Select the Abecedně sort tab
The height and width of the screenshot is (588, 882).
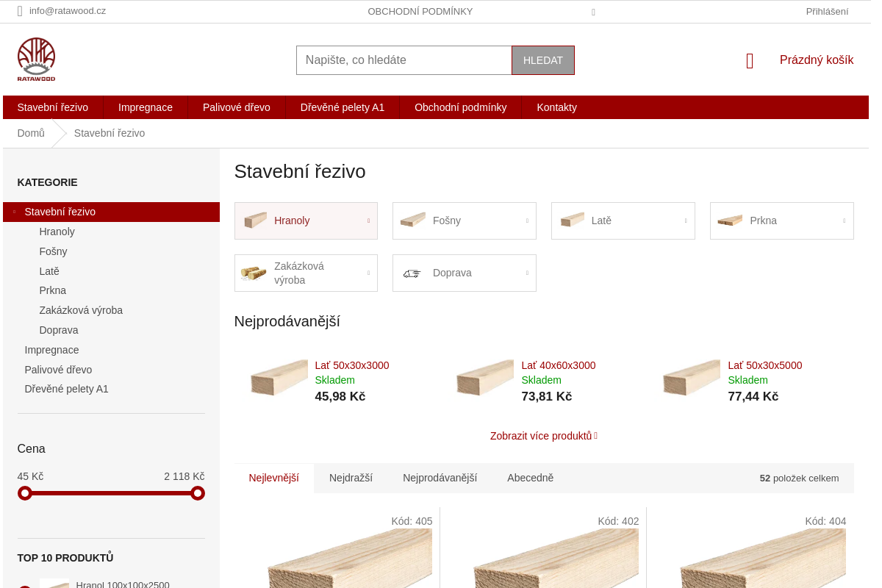click(530, 478)
